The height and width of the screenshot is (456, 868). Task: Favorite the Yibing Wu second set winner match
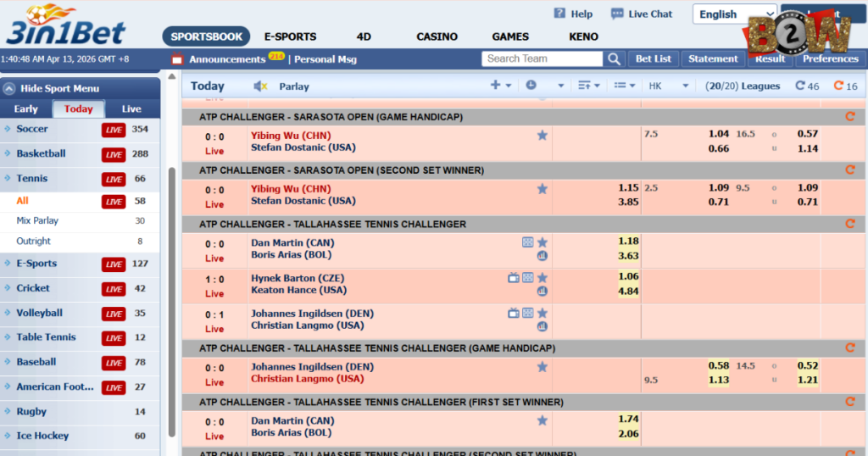tap(542, 189)
